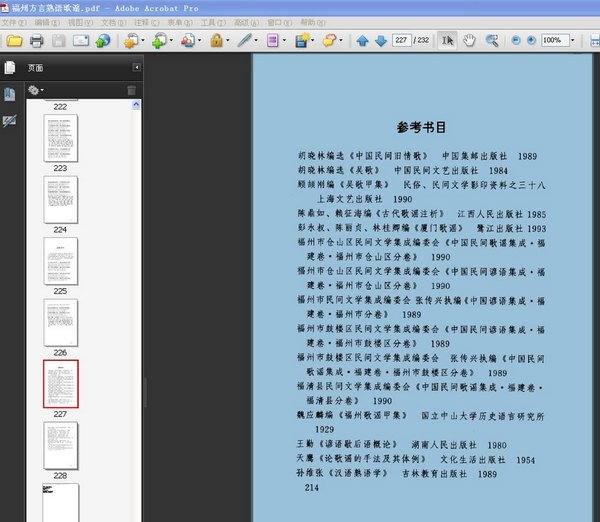Click the Open file folder icon
The width and height of the screenshot is (600, 522).
pos(14,40)
